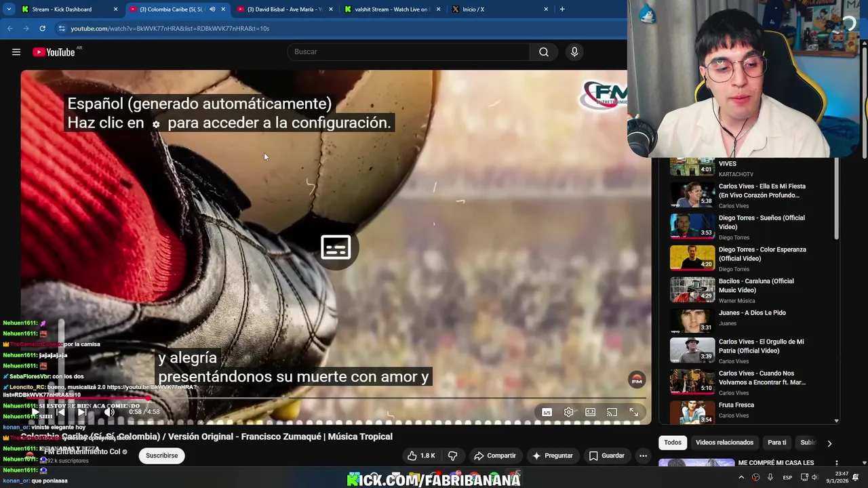Screen dimensions: 868x488
Task: Open options for ME COMPRÉ MI CASA video
Action: tap(836, 464)
